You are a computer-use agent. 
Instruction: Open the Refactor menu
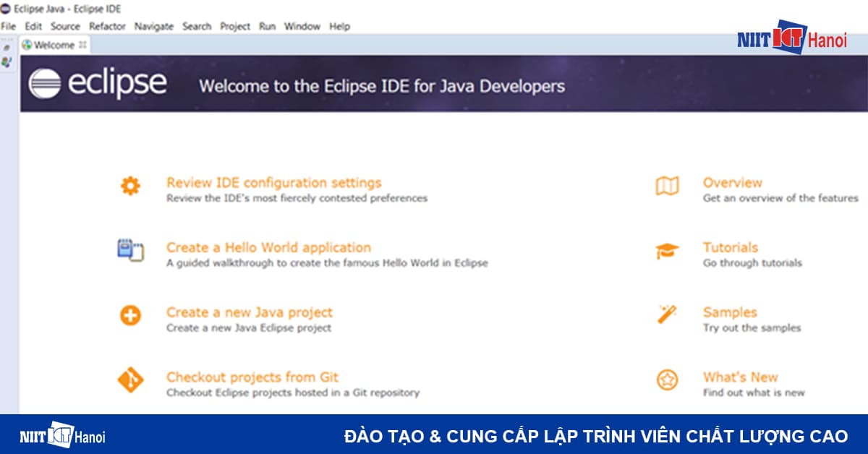[x=108, y=26]
